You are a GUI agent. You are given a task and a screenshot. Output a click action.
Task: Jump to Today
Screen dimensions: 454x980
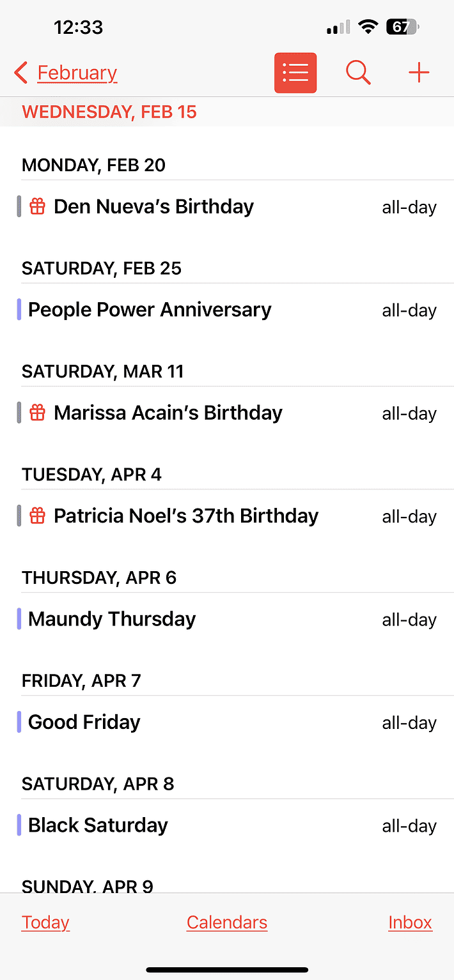point(45,923)
